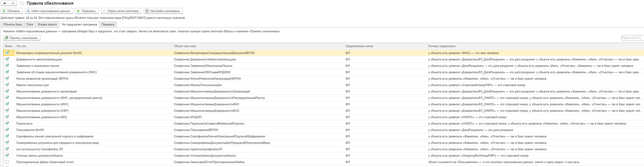This screenshot has height=167, width=644.
Task: Focus the Поиск (Ctrl+F) search field
Action: [632, 38]
